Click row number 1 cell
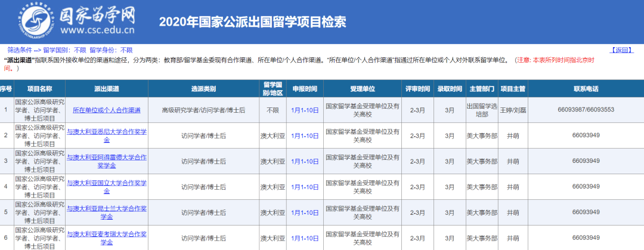The width and height of the screenshot is (644, 250). (6, 110)
